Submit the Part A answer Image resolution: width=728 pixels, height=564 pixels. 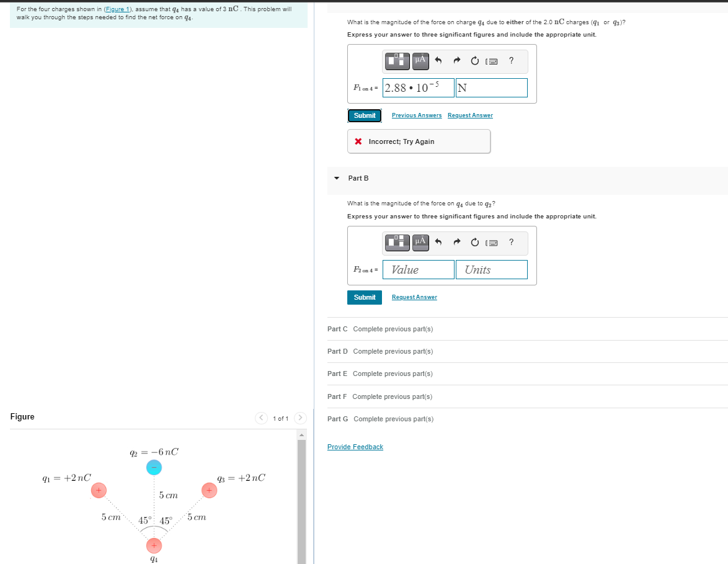[365, 115]
